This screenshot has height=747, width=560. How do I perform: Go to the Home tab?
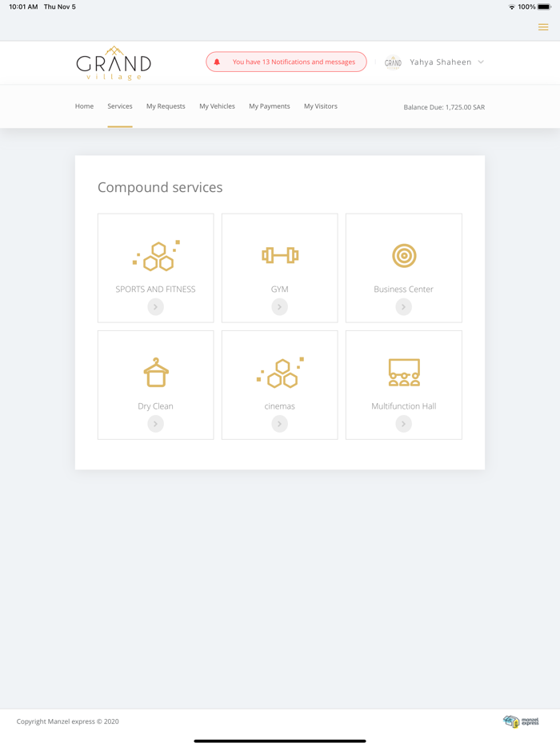click(x=84, y=106)
